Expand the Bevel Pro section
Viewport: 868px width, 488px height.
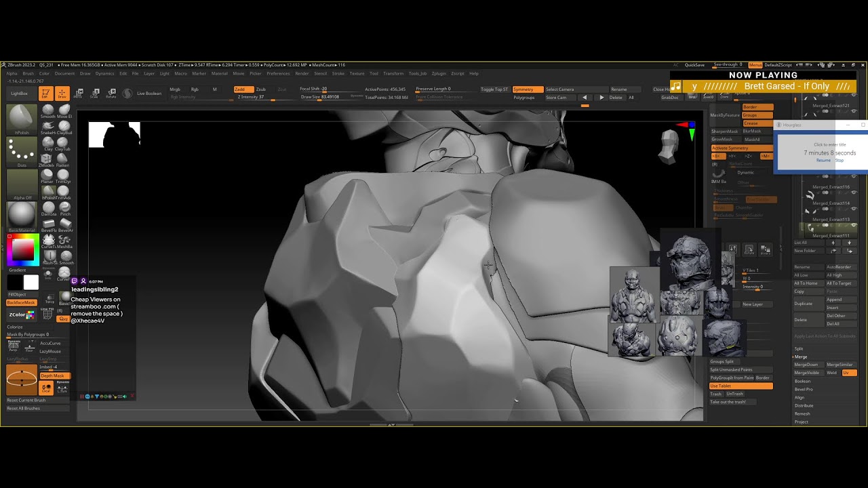tap(804, 389)
